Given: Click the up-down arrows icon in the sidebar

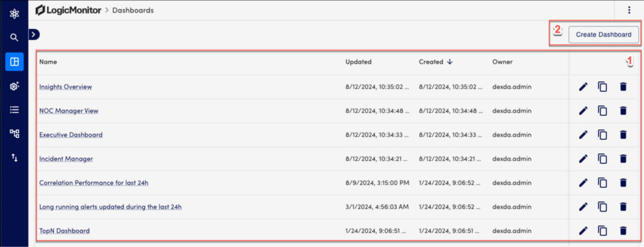Looking at the screenshot, I should [14, 158].
